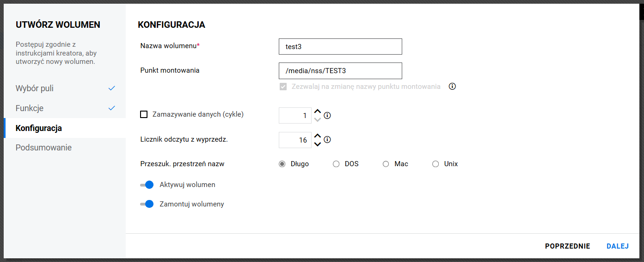Viewport: 644px width, 262px height.
Task: Select Mac namespace radio button
Action: (x=386, y=164)
